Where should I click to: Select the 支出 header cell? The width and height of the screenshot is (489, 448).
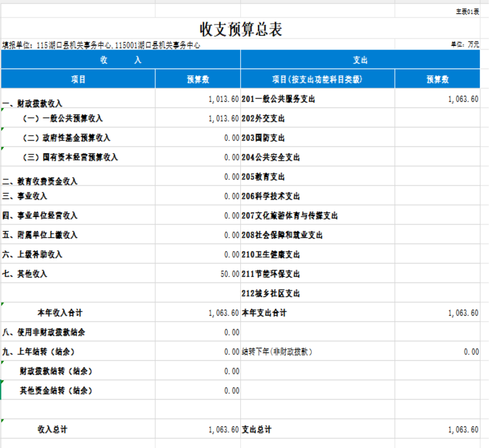point(360,60)
